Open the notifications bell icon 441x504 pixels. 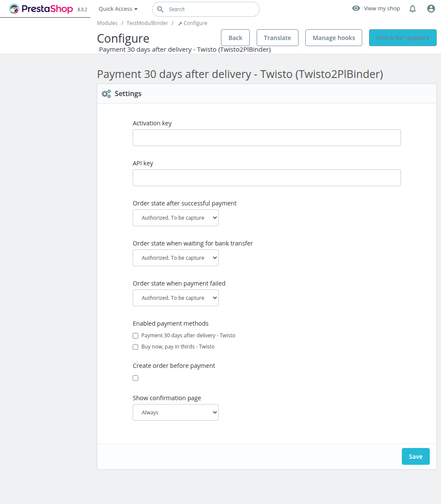pyautogui.click(x=412, y=9)
